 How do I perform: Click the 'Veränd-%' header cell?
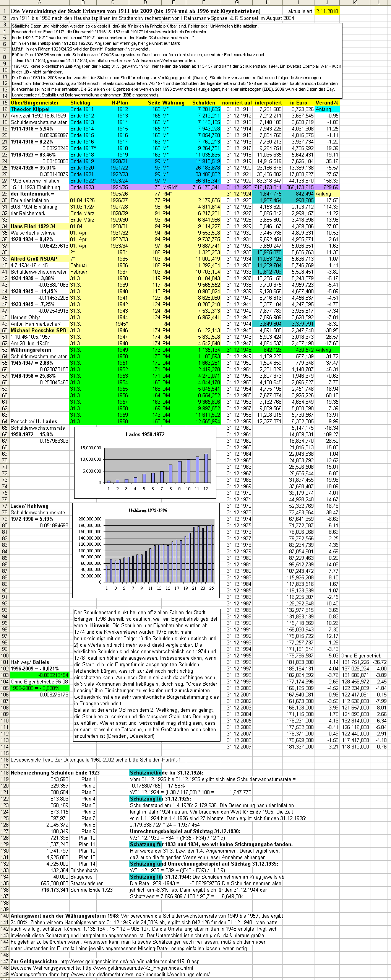327,103
